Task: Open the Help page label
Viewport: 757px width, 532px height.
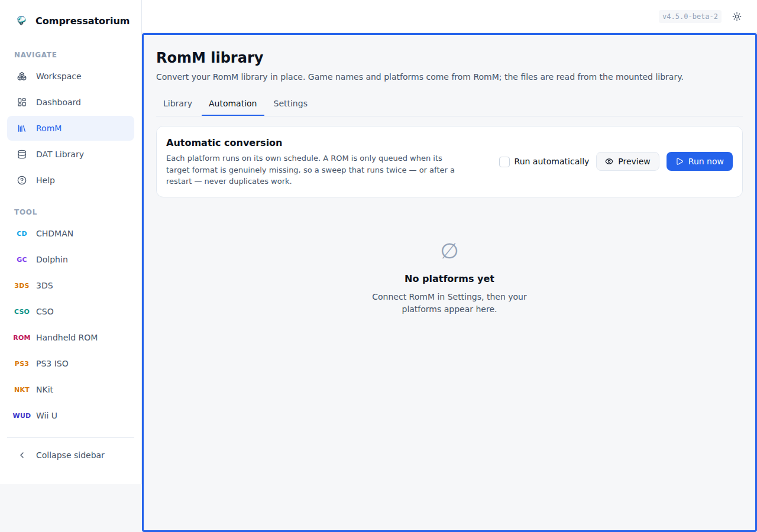Action: 46,180
